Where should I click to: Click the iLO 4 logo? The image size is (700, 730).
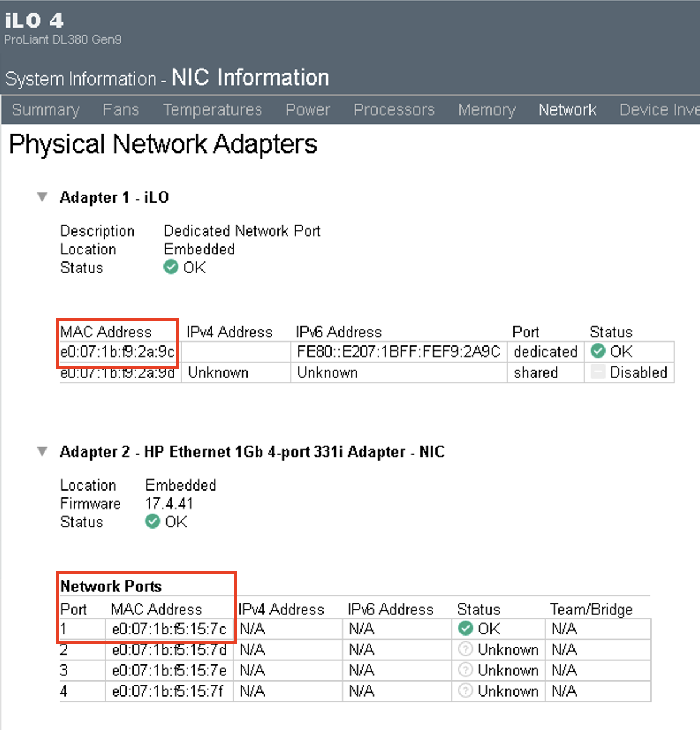coord(35,21)
